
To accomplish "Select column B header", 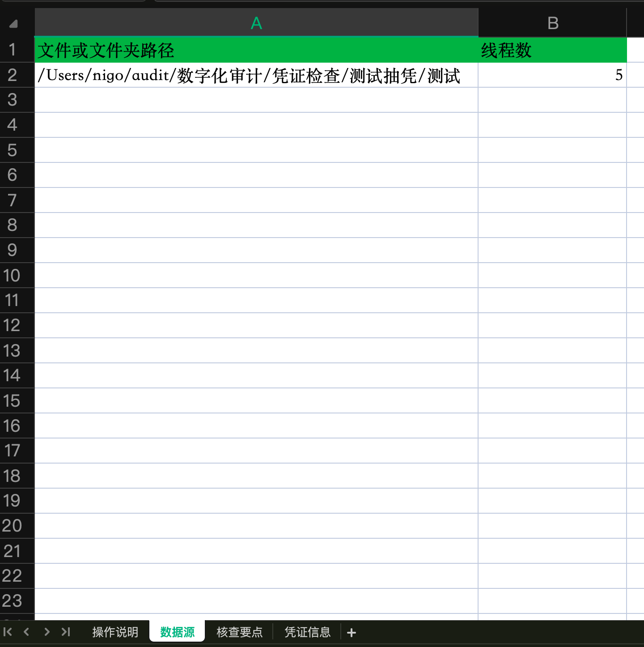I will point(552,23).
